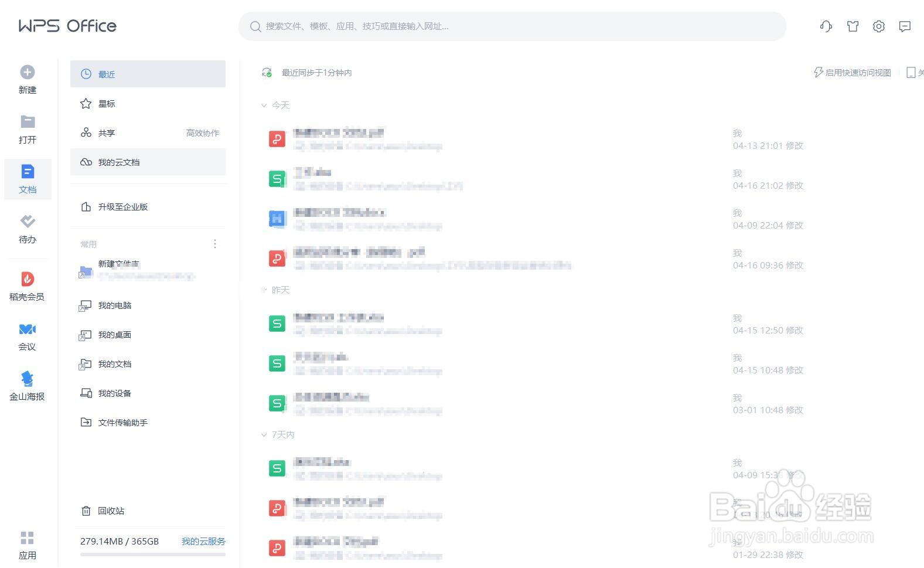Viewport: 924px width, 568px height.
Task: Click 升级至企业版 link
Action: coord(122,207)
